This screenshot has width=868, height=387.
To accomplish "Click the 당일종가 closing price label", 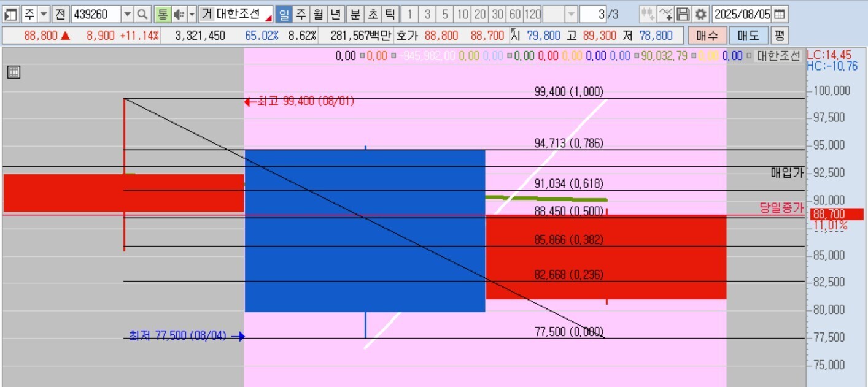I will point(781,207).
